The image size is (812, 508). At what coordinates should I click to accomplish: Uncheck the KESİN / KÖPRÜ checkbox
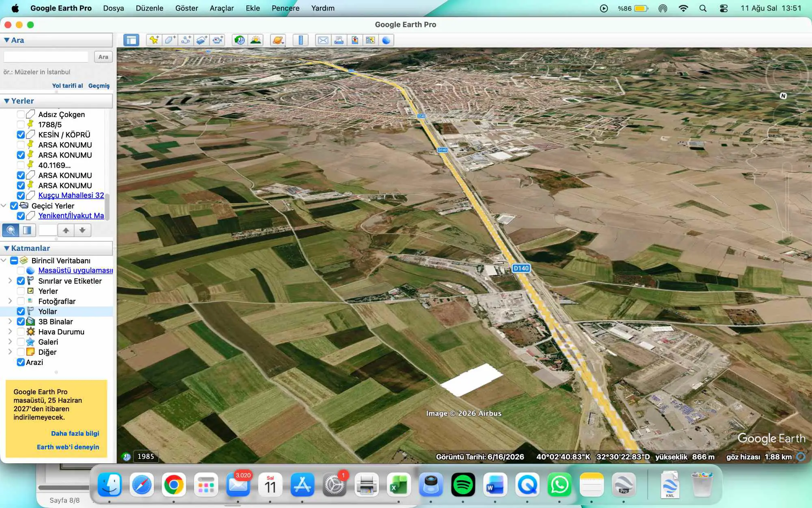point(21,135)
